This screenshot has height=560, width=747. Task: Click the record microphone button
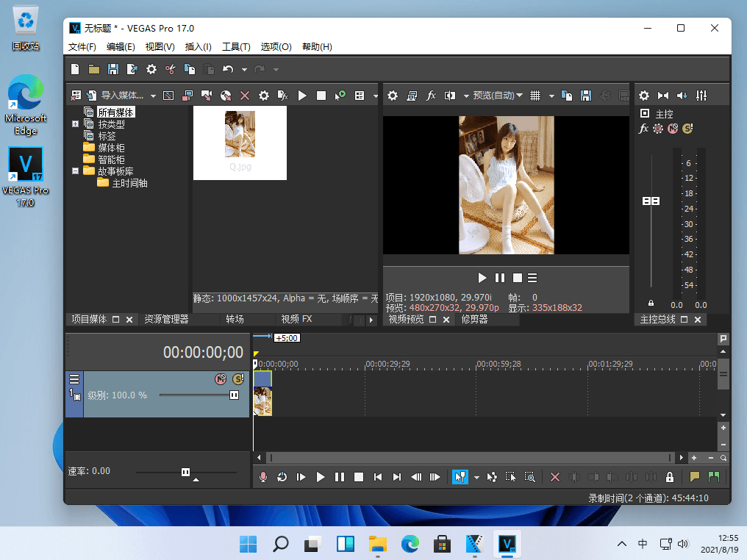tap(263, 477)
